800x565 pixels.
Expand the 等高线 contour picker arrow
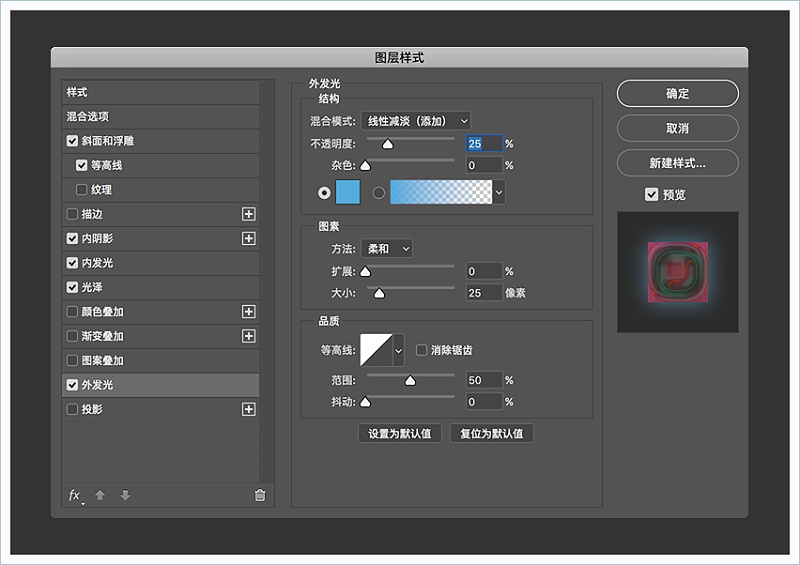coord(399,350)
